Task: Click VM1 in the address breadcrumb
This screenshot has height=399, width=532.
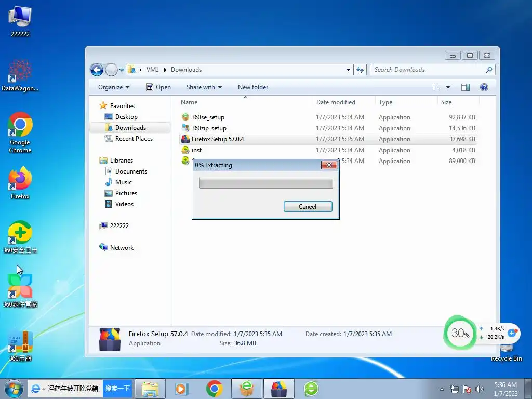Action: tap(152, 70)
